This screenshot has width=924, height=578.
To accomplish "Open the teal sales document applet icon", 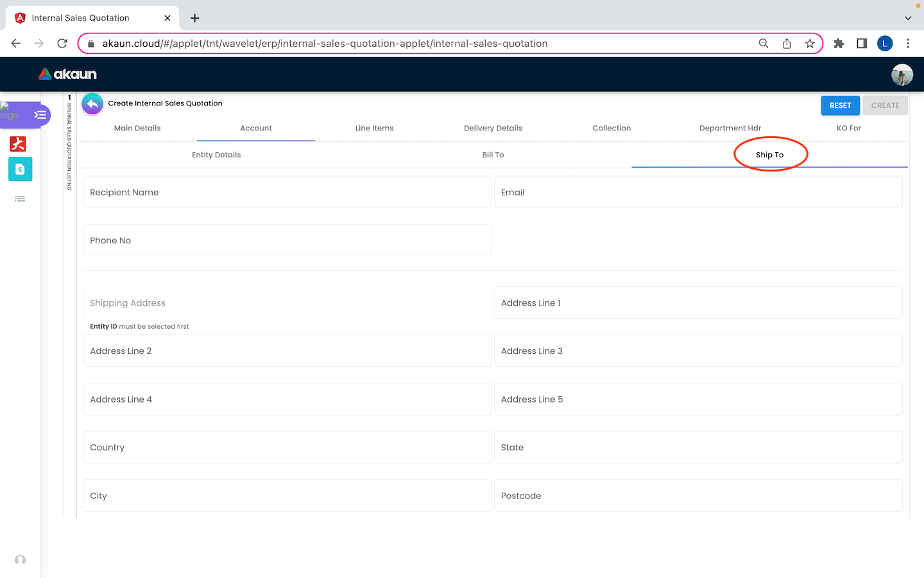I will pos(20,170).
